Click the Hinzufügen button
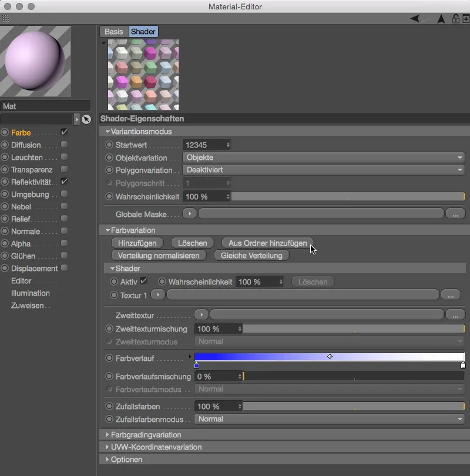Viewport: 470px width, 476px height. pyautogui.click(x=137, y=243)
